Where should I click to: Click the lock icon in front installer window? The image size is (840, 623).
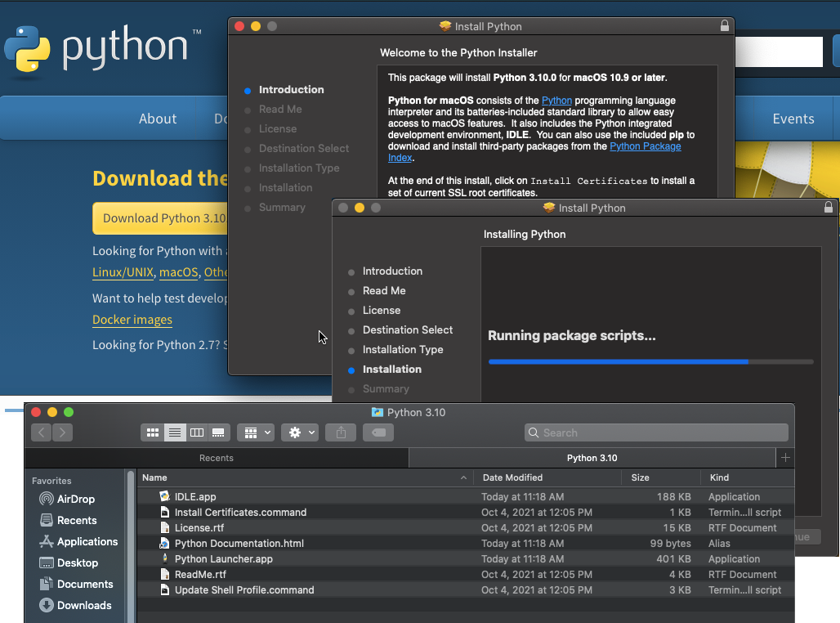[829, 208]
